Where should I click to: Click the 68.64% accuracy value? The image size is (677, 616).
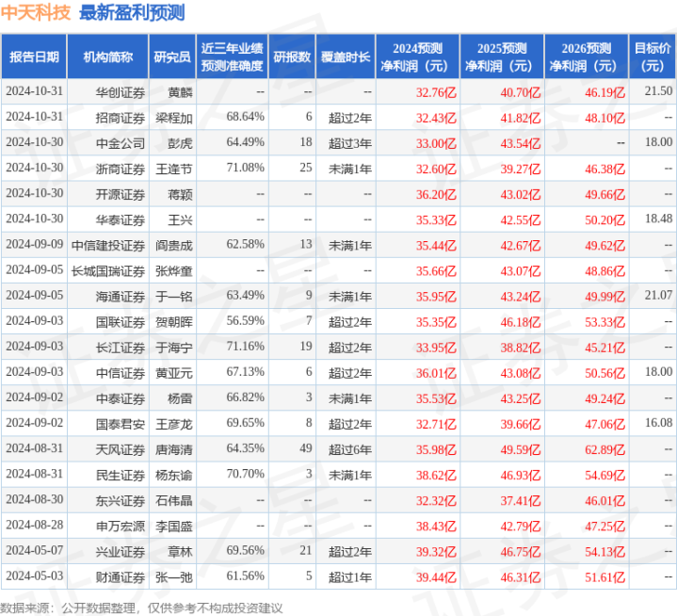(x=245, y=117)
